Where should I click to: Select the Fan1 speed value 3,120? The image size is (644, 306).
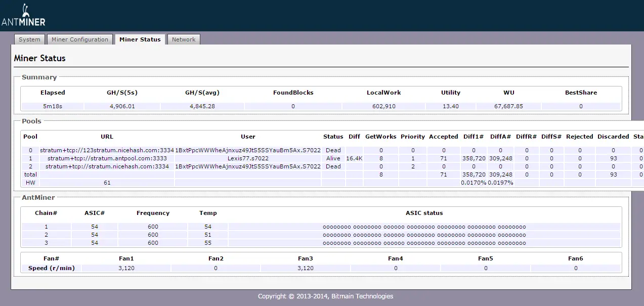[126, 269]
